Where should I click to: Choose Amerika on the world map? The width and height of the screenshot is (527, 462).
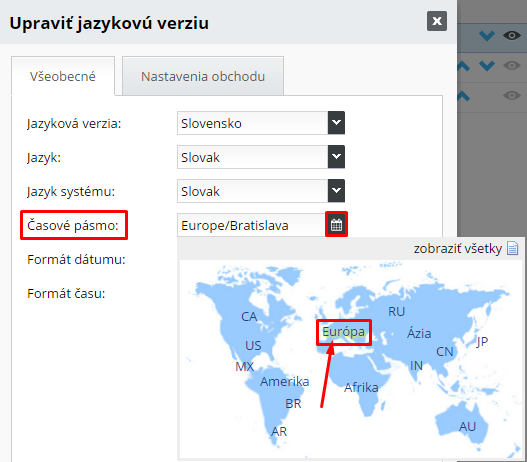(284, 381)
